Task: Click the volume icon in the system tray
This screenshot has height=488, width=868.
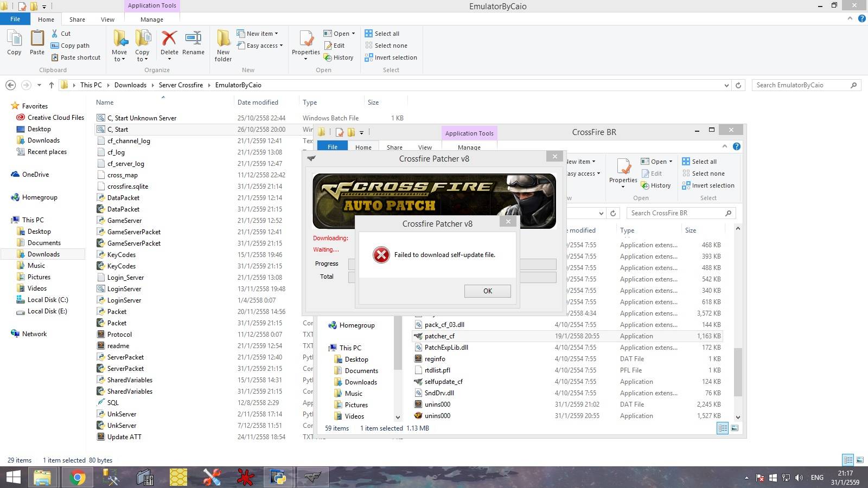Action: click(799, 478)
